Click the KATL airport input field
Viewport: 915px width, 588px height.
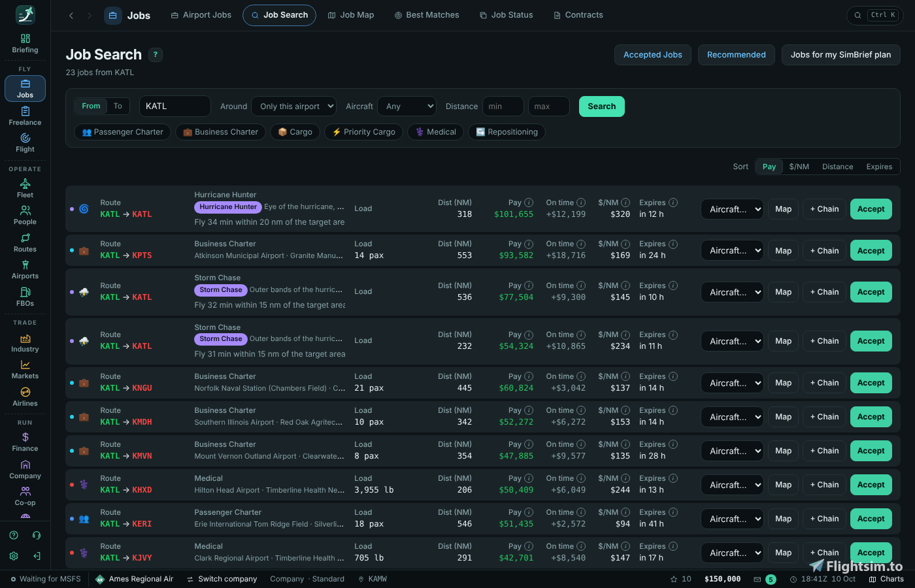click(175, 106)
